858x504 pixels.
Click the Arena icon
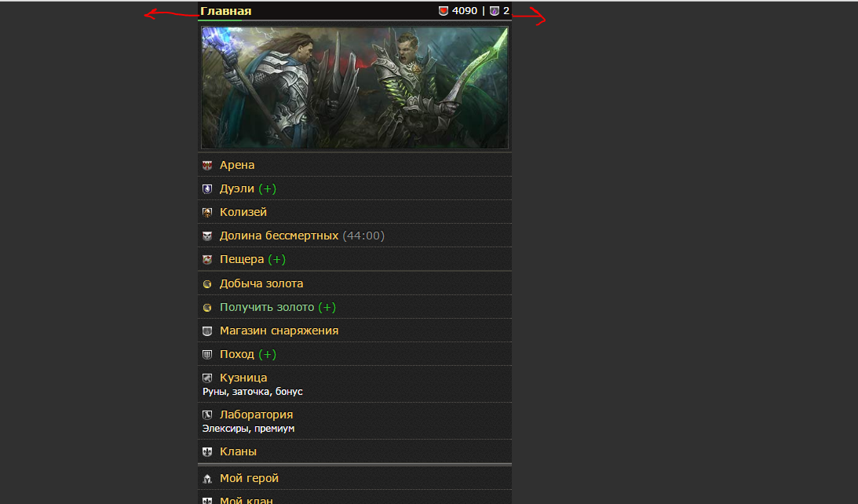(x=207, y=166)
